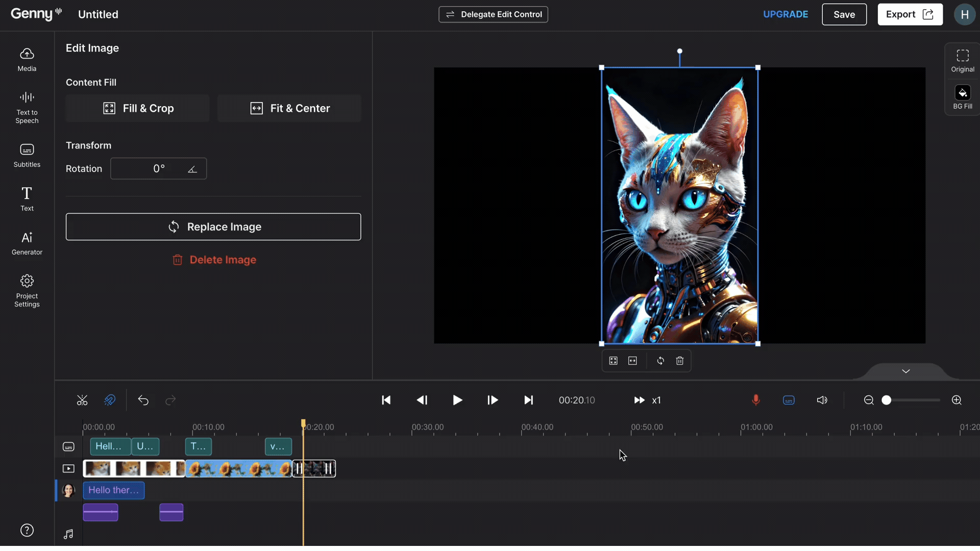Click the zoom out magnifier icon
Screen dimensions: 980x551
pyautogui.click(x=869, y=400)
